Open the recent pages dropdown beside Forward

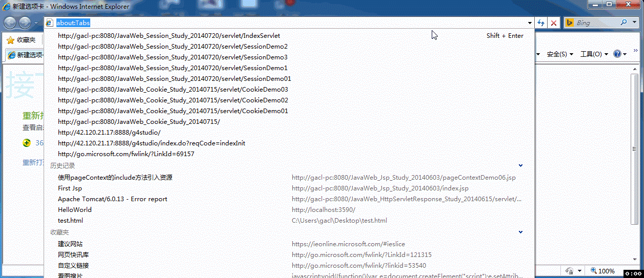(x=36, y=23)
